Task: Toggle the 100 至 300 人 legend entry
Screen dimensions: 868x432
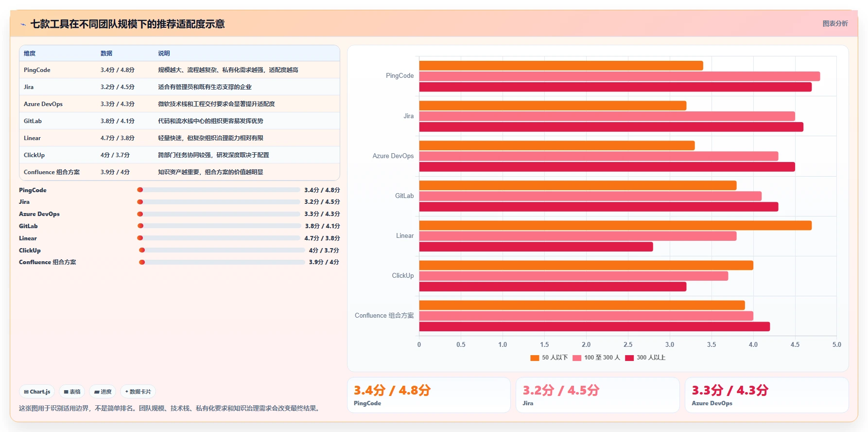Action: 596,358
